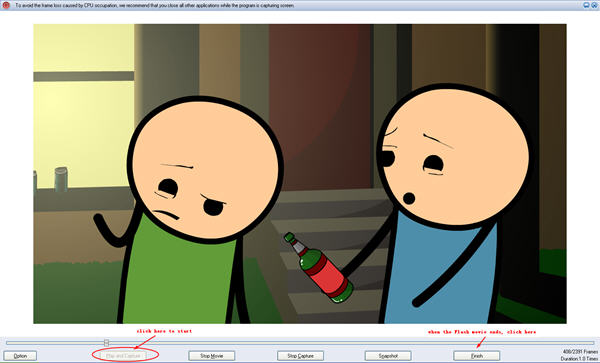
Task: Click the Stop Capture button
Action: [x=300, y=356]
